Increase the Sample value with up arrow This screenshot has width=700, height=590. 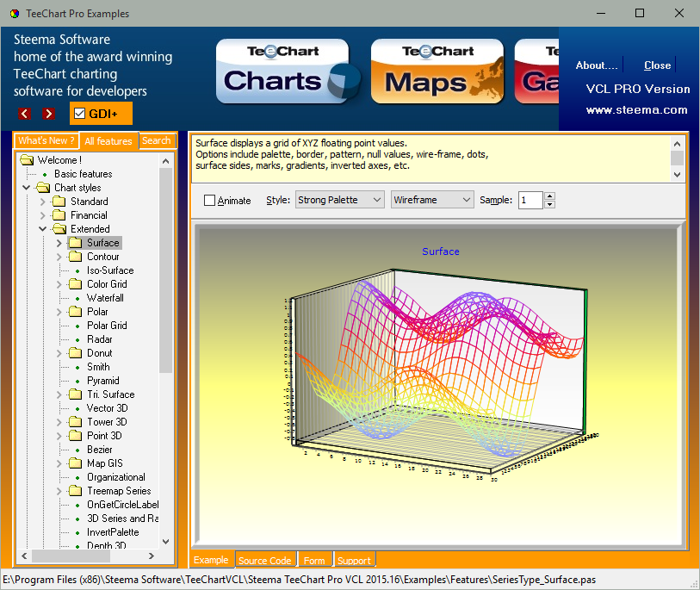tap(550, 196)
